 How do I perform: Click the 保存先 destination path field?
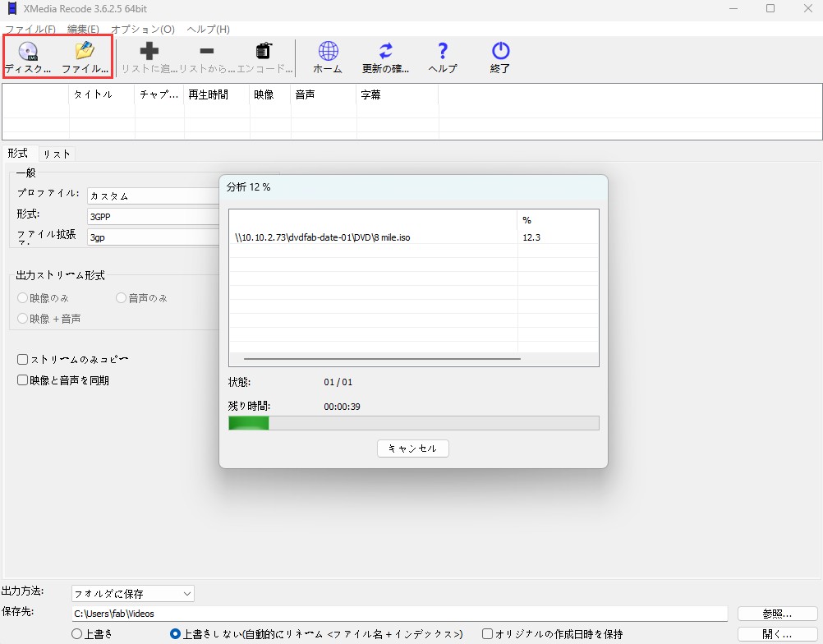coord(329,613)
